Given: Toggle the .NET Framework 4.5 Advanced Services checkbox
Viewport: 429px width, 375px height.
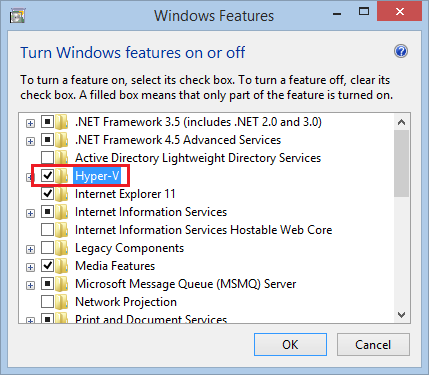Looking at the screenshot, I should click(47, 139).
